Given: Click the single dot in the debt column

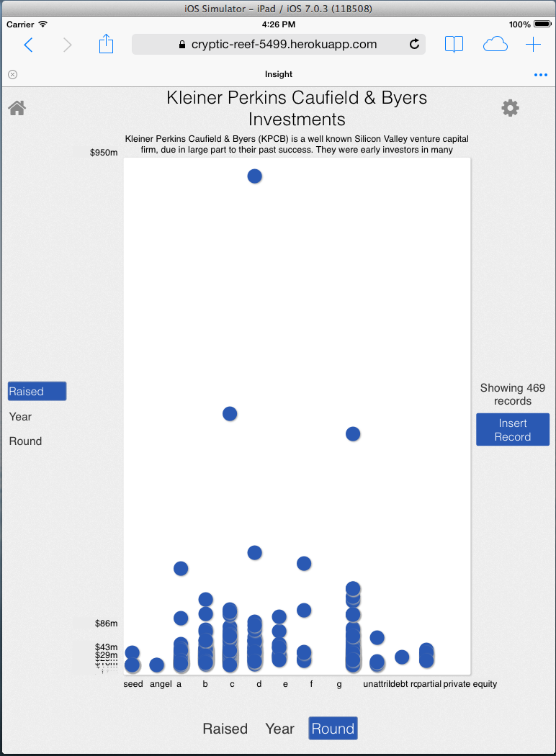Looking at the screenshot, I should pos(402,657).
